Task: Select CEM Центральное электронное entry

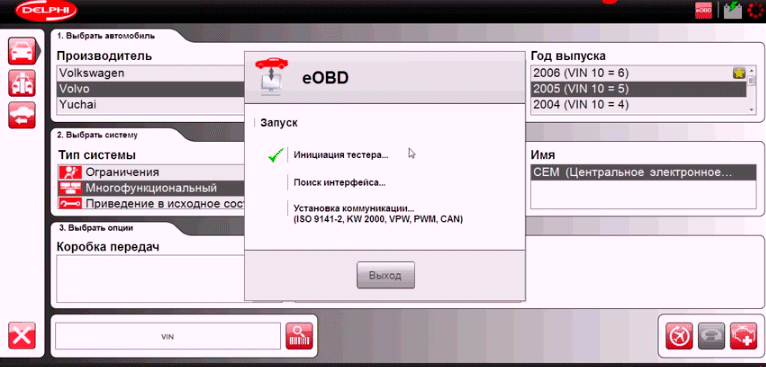Action: coord(643,173)
